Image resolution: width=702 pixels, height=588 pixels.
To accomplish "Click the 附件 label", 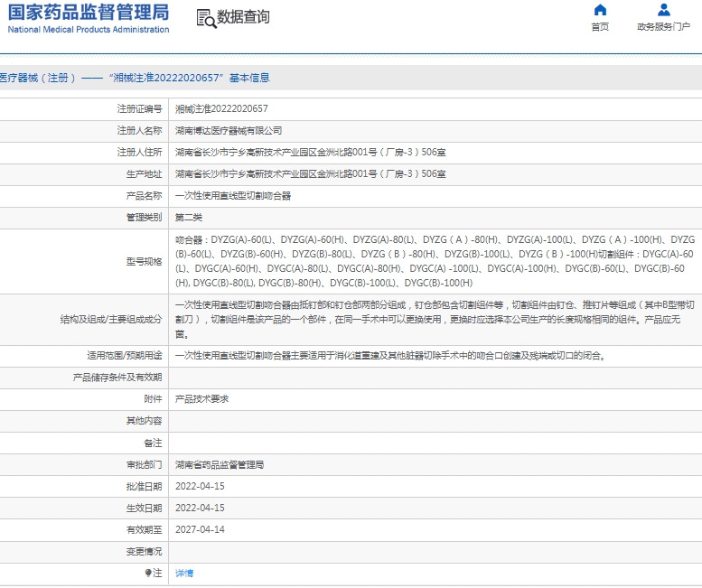I will coord(153,398).
